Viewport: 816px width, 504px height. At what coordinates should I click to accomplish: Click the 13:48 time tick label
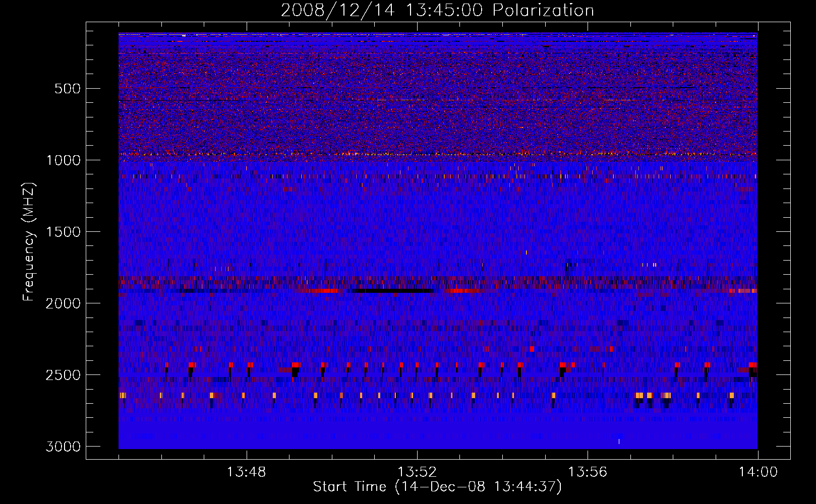[247, 472]
